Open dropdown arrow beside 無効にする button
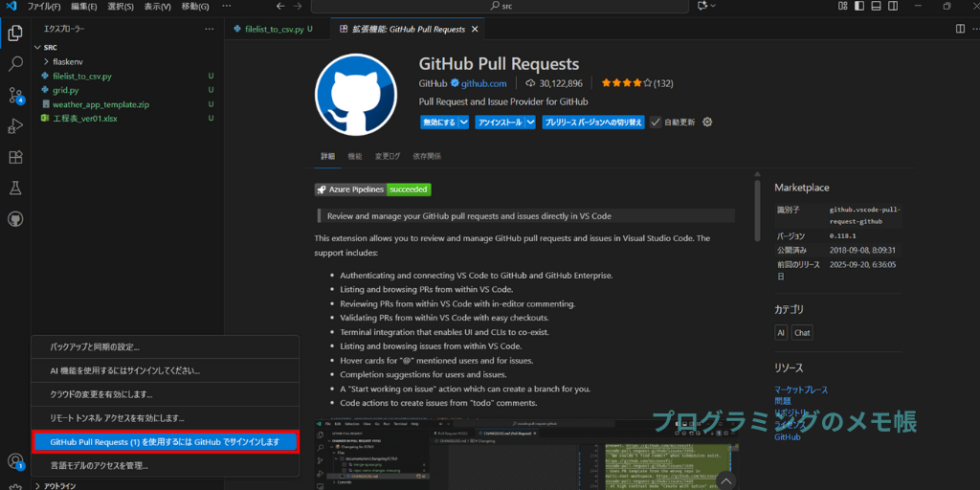980x490 pixels. tap(464, 122)
